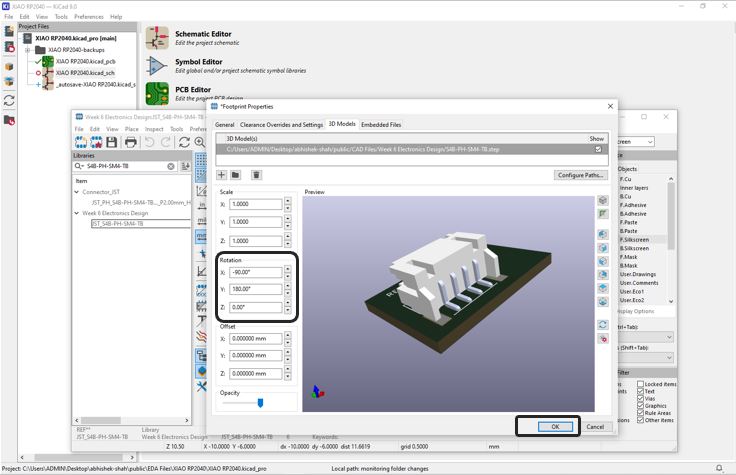
Task: Toggle Text selection filter checkbox
Action: click(640, 391)
